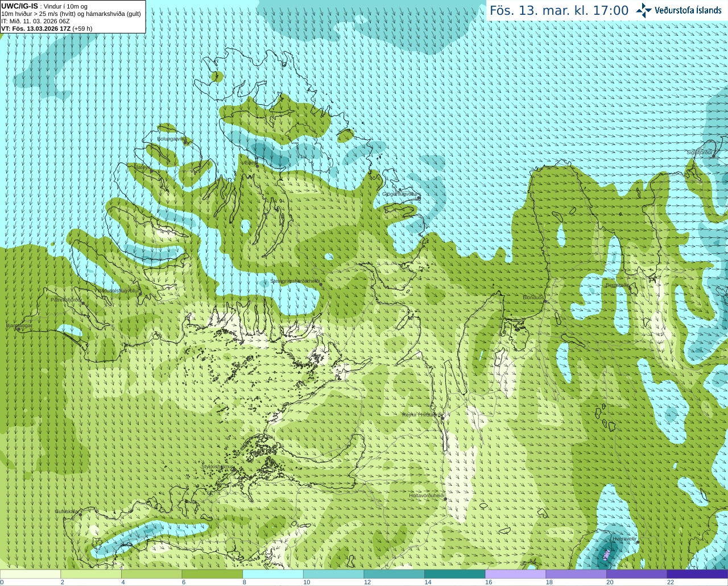This screenshot has width=728, height=586.
Task: Pick the 2–4 m/s light green swatch
Action: (x=91, y=574)
